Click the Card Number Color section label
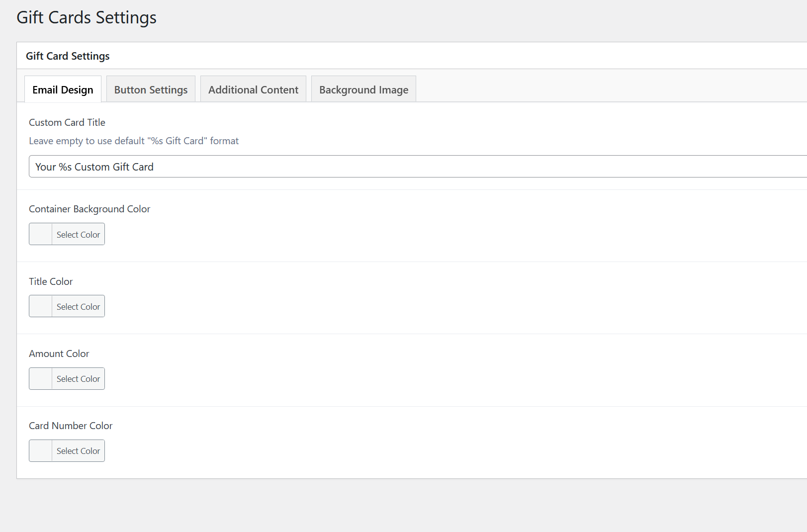 71,426
